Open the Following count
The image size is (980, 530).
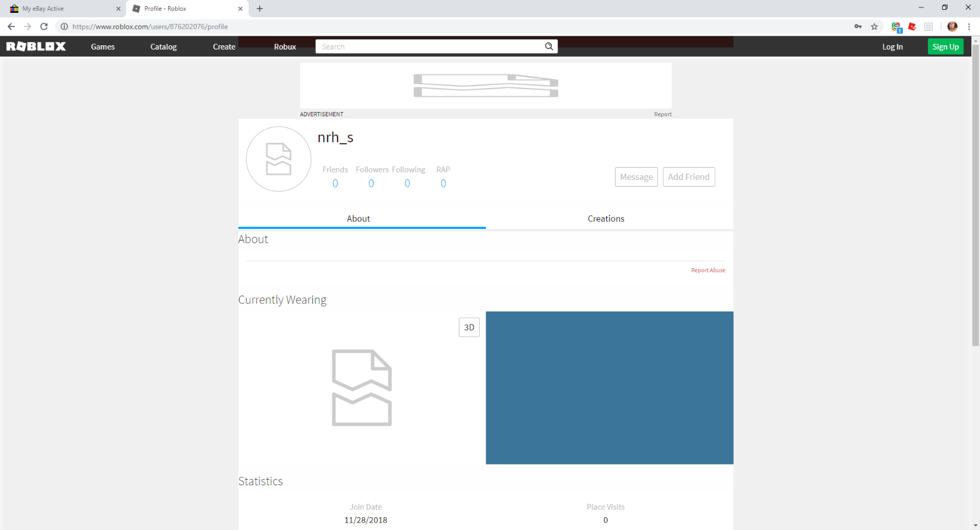pyautogui.click(x=407, y=184)
